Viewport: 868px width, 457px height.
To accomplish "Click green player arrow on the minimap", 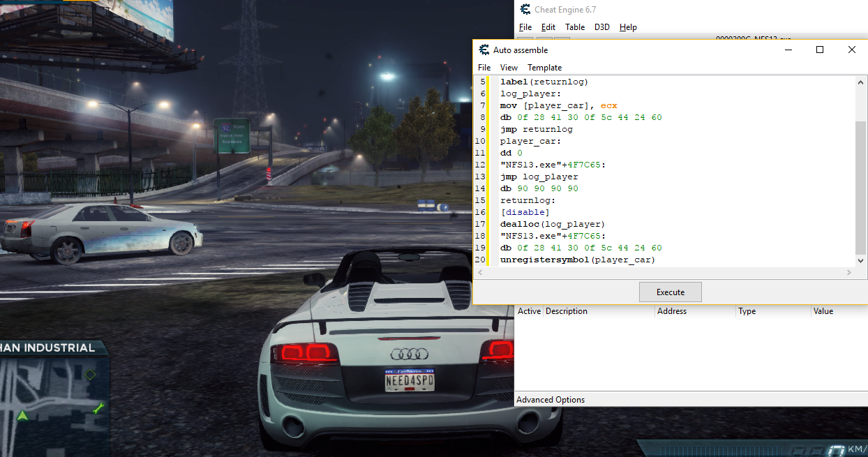I will [22, 416].
